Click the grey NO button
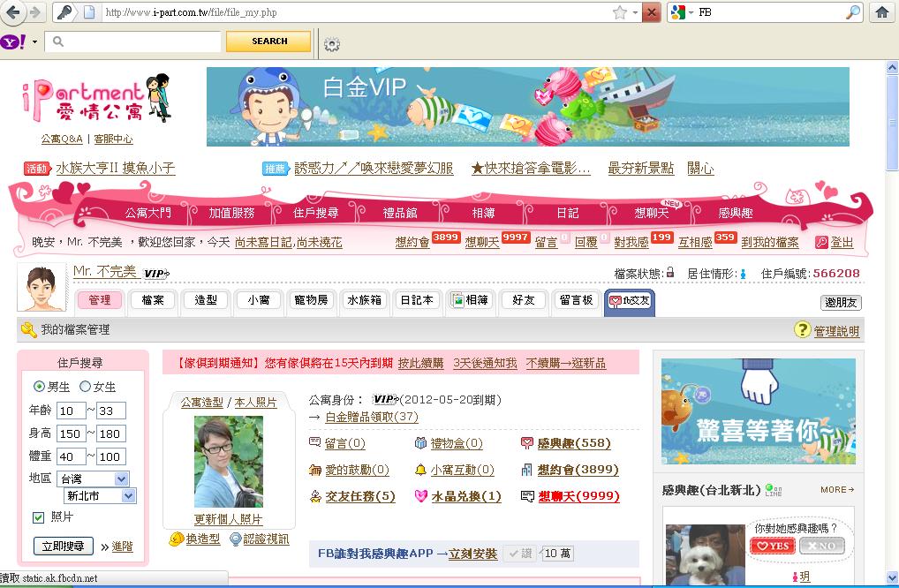The height and width of the screenshot is (588, 899). pyautogui.click(x=821, y=547)
